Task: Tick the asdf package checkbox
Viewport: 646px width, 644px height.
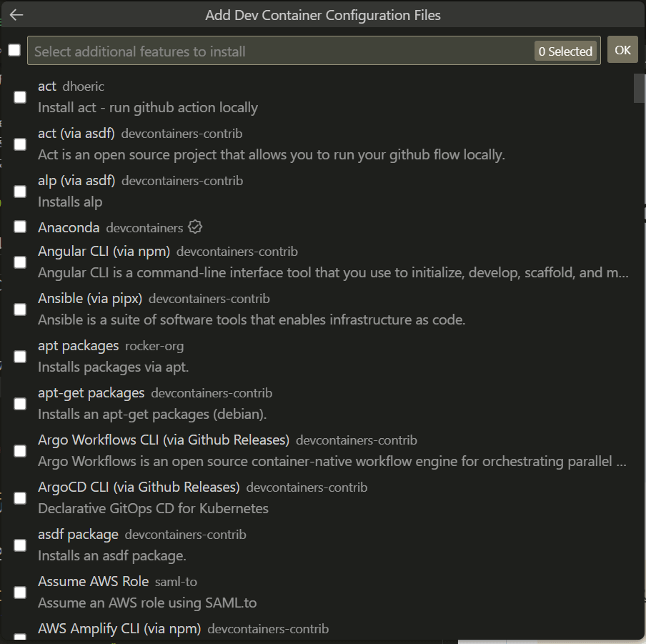Action: [x=20, y=545]
